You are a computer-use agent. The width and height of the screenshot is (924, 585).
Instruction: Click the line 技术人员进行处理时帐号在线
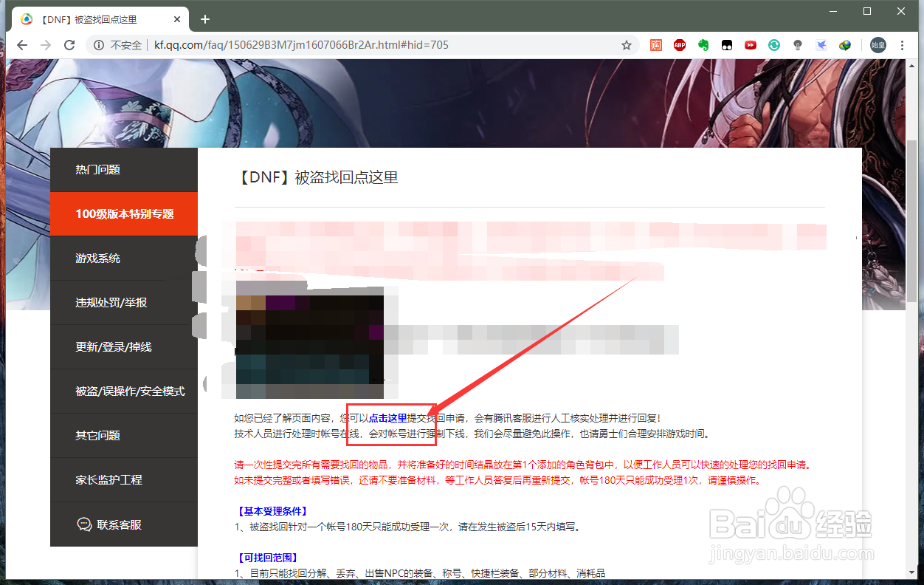click(x=472, y=434)
